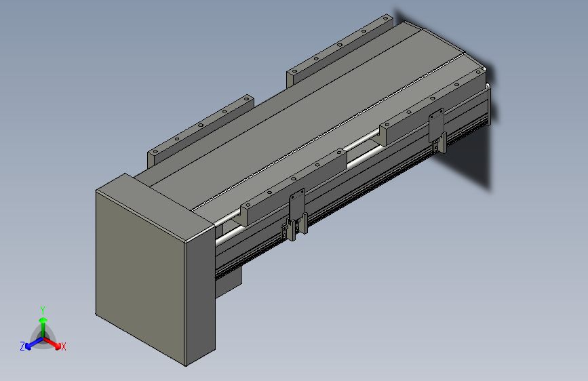Select the white guide rod beside the motor housing
Viewport: 588px width, 381px height.
[228, 236]
